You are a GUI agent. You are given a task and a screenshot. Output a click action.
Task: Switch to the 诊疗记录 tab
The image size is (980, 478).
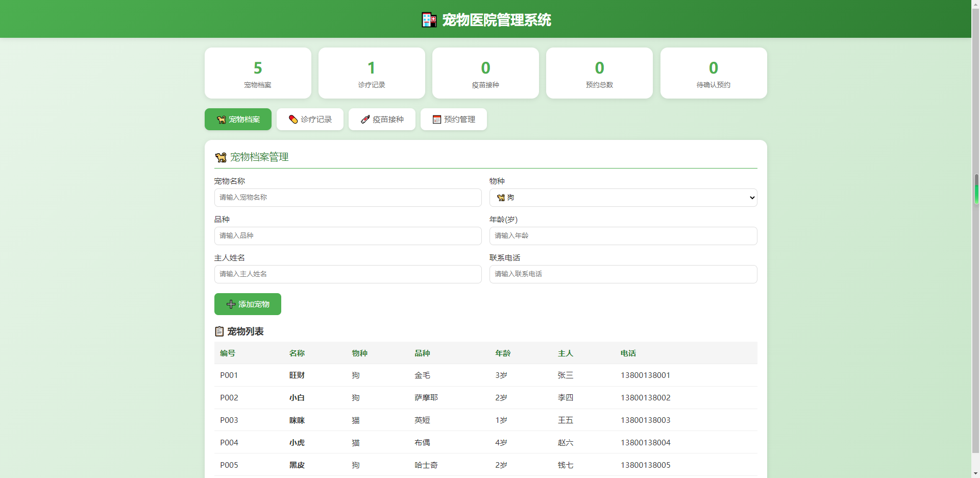310,119
